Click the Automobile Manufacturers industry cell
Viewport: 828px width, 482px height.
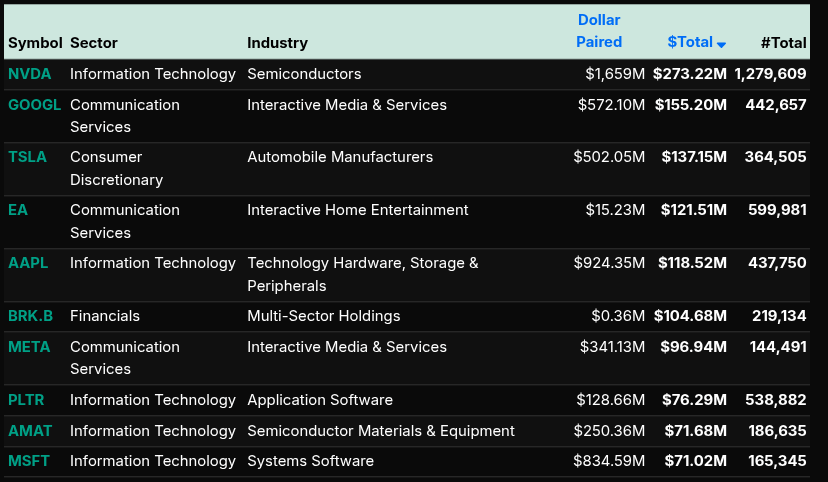tap(340, 157)
